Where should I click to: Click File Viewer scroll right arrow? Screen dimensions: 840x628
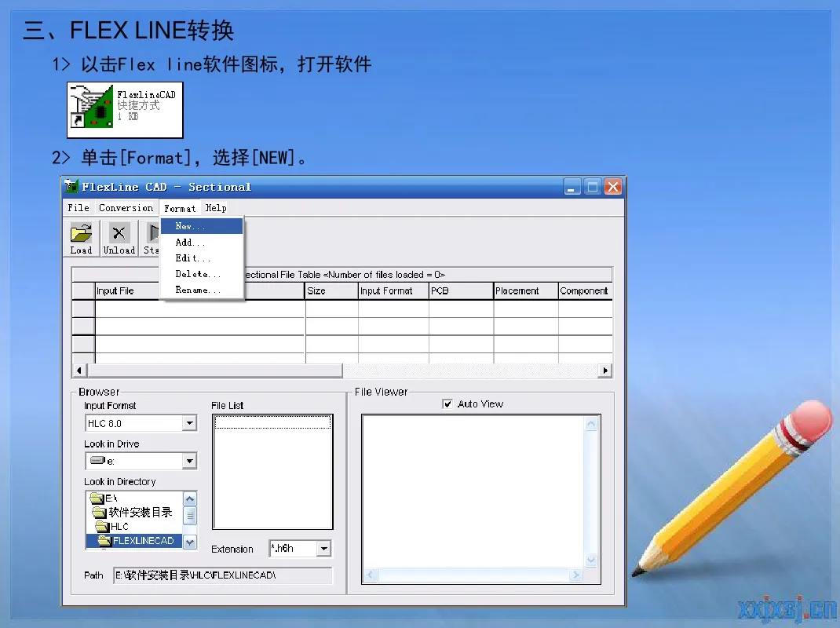pos(576,575)
